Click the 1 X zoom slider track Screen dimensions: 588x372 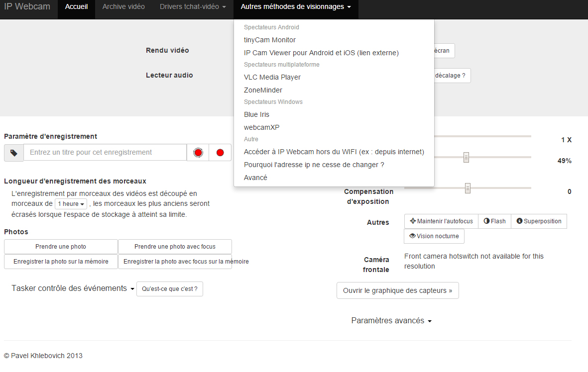click(x=482, y=136)
